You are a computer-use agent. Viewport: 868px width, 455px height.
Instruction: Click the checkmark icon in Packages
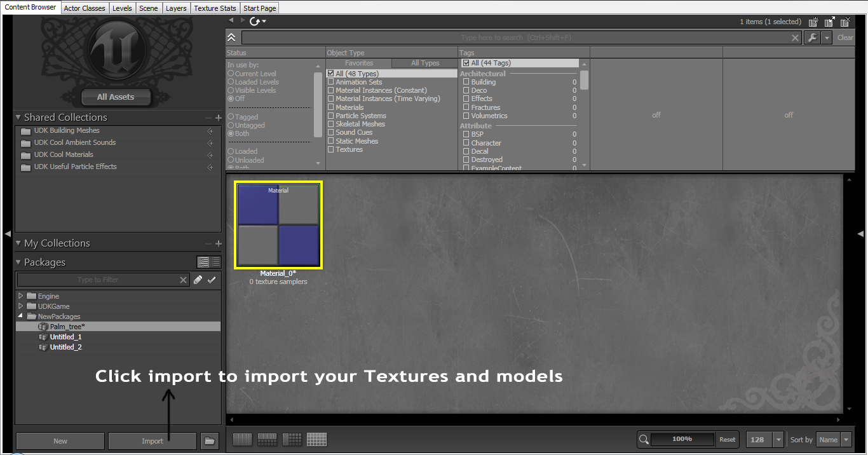tap(212, 280)
